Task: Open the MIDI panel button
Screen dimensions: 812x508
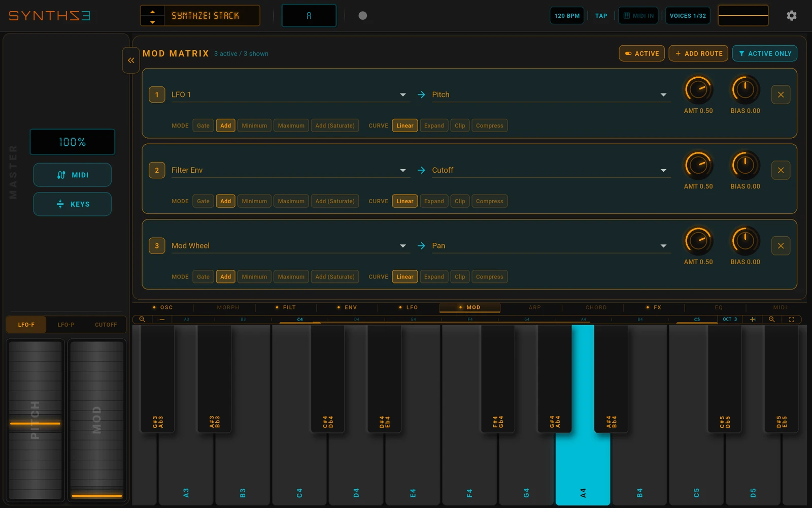Action: [x=73, y=175]
